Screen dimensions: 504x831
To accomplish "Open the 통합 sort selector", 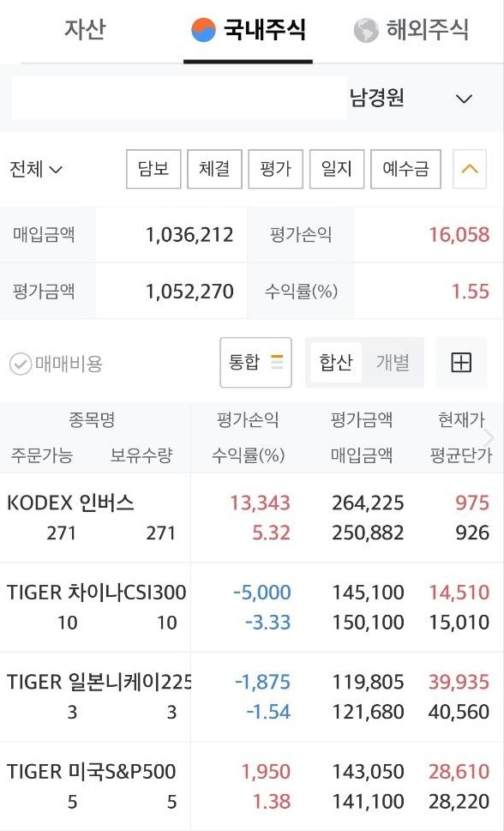I will 256,363.
